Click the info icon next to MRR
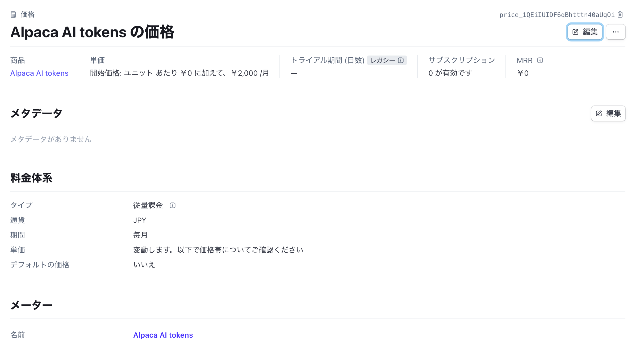The width and height of the screenshot is (644, 348). (540, 60)
